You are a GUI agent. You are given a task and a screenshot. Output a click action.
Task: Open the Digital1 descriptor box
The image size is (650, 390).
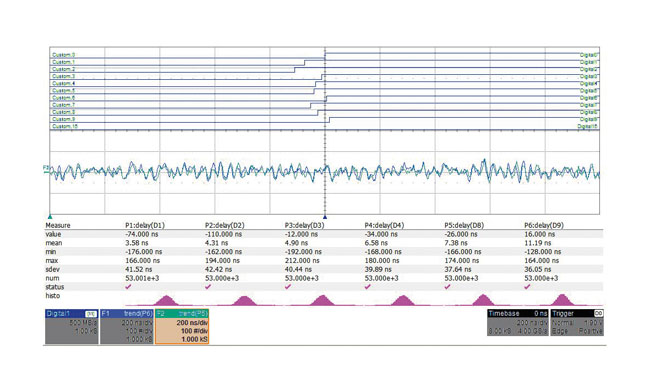(x=72, y=327)
